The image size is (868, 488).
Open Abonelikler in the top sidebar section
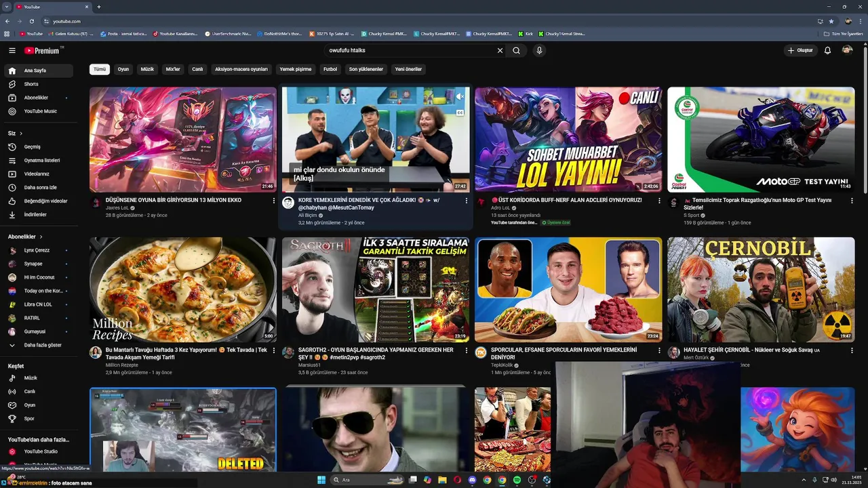click(39, 98)
